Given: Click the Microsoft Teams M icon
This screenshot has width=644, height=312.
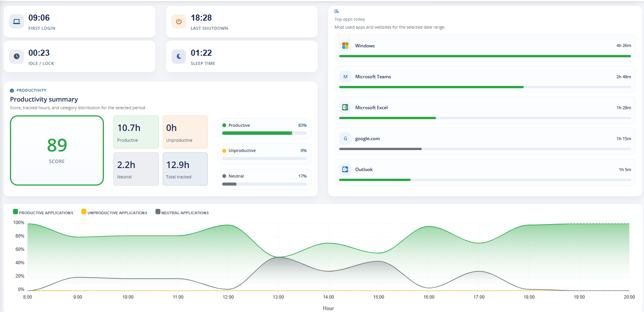Looking at the screenshot, I should [x=345, y=76].
